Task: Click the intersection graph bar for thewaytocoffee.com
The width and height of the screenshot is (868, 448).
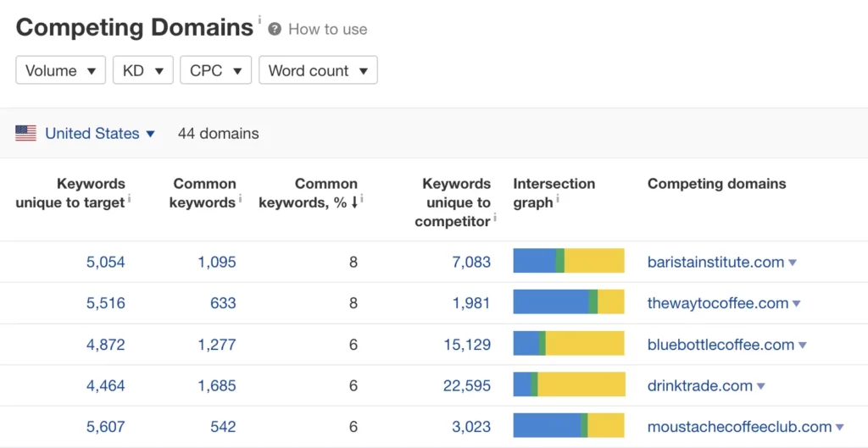Action: pyautogui.click(x=569, y=302)
